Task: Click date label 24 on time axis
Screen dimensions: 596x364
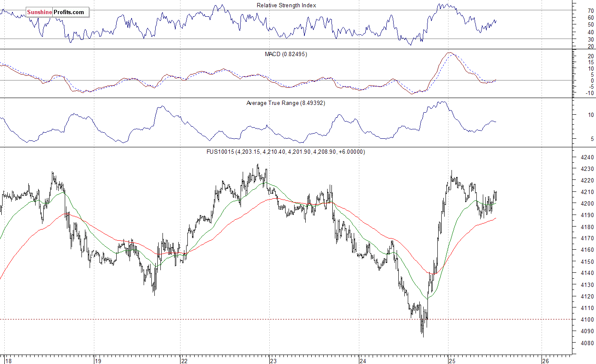Action: coord(364,361)
